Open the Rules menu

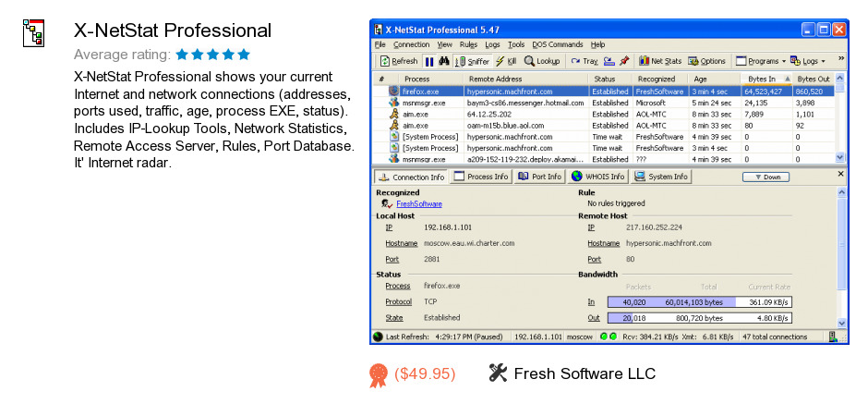click(x=468, y=45)
